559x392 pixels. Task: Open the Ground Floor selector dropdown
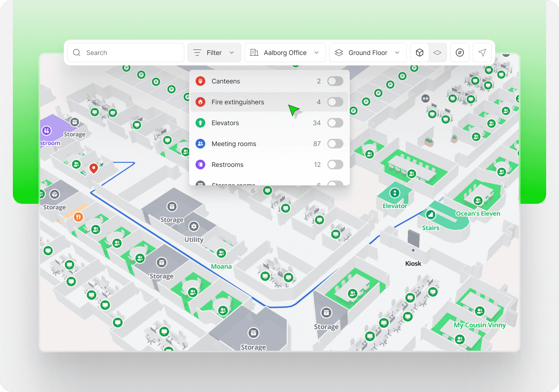(x=368, y=53)
